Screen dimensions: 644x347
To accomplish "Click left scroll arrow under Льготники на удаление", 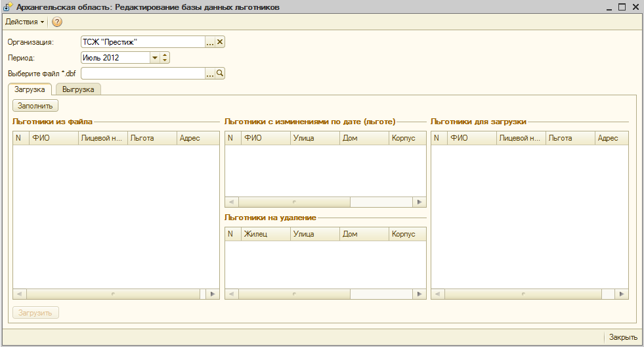I will (x=231, y=294).
